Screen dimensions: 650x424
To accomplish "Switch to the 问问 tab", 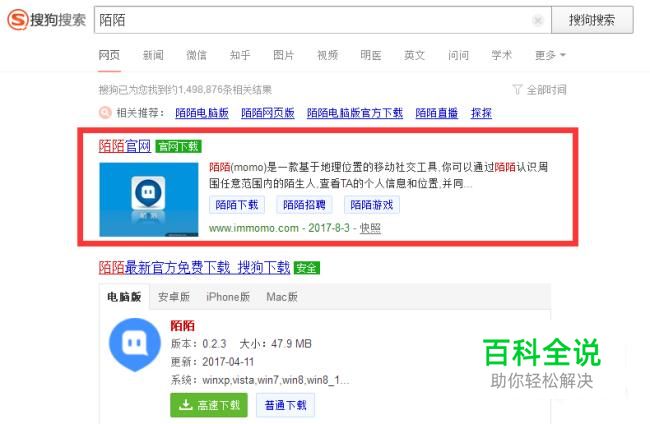I will (458, 55).
